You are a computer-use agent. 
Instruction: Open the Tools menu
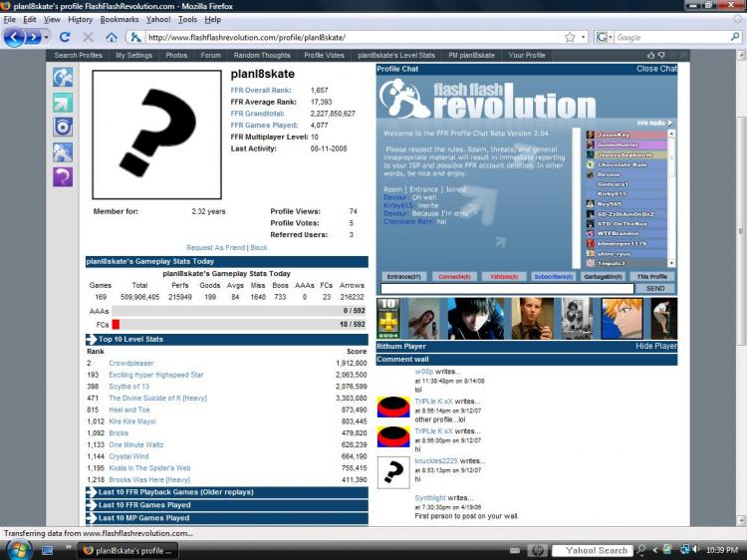point(187,20)
